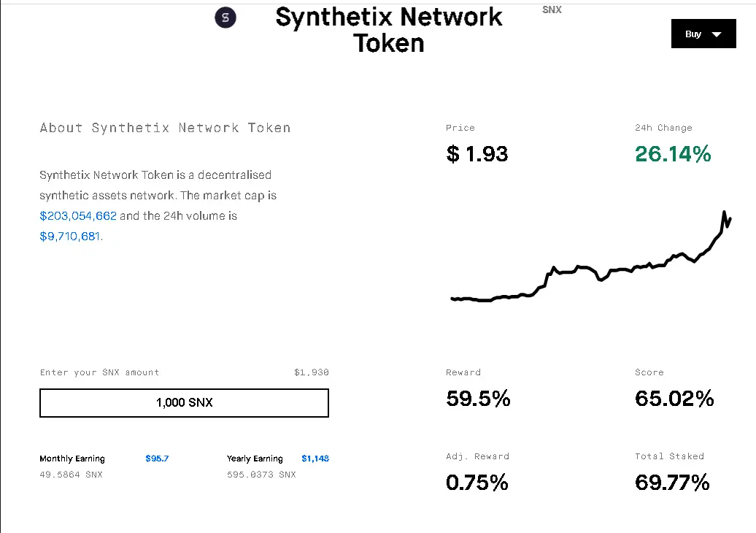Select the $95.7 monthly earning value
The height and width of the screenshot is (533, 756).
pos(157,459)
